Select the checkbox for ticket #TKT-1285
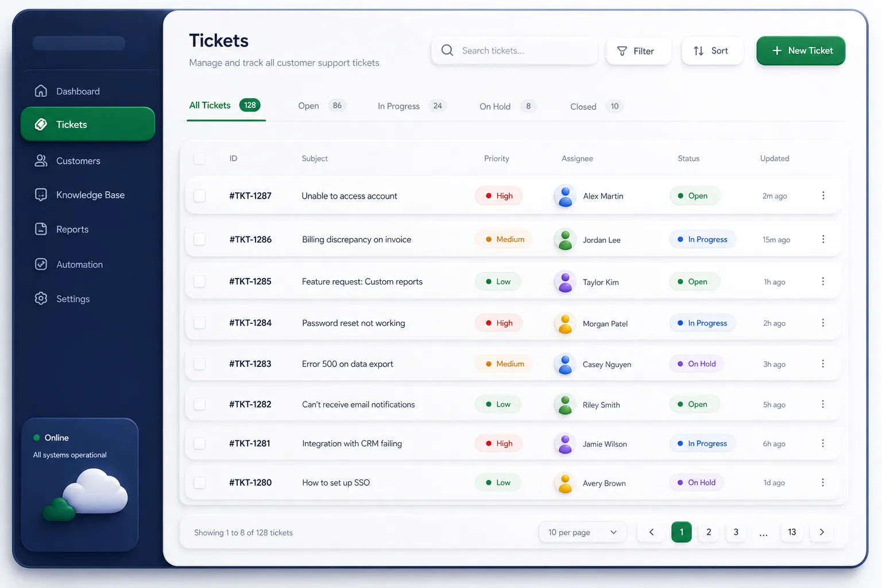The height and width of the screenshot is (588, 882). click(x=199, y=281)
